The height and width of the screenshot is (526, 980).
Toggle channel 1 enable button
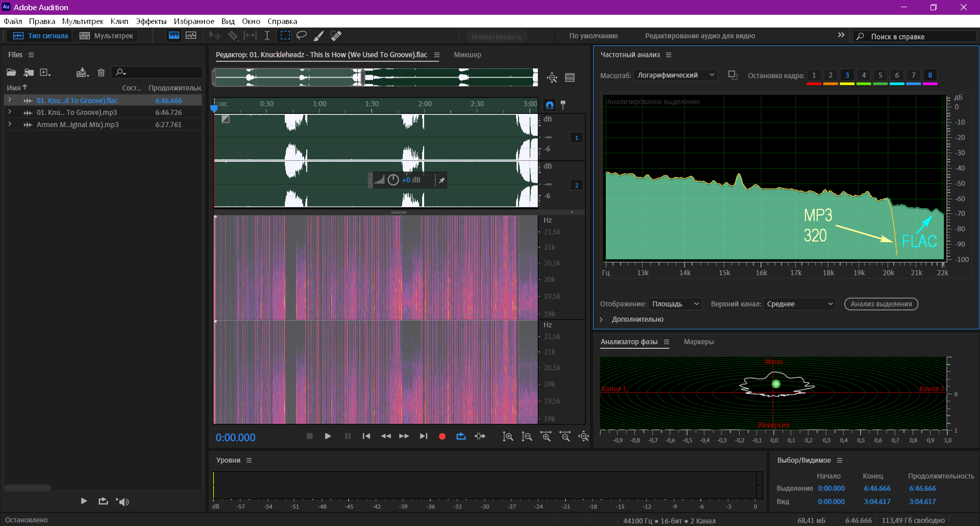click(x=577, y=138)
